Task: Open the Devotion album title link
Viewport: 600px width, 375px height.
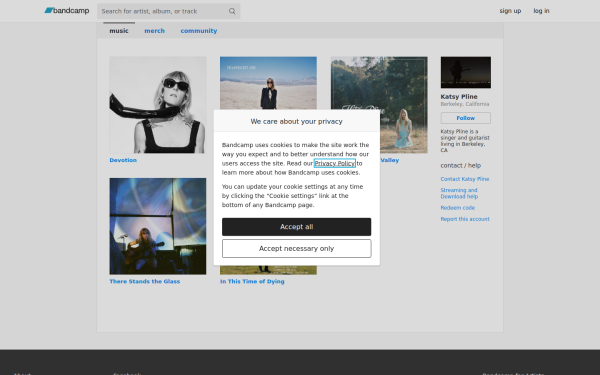Action: [x=123, y=160]
